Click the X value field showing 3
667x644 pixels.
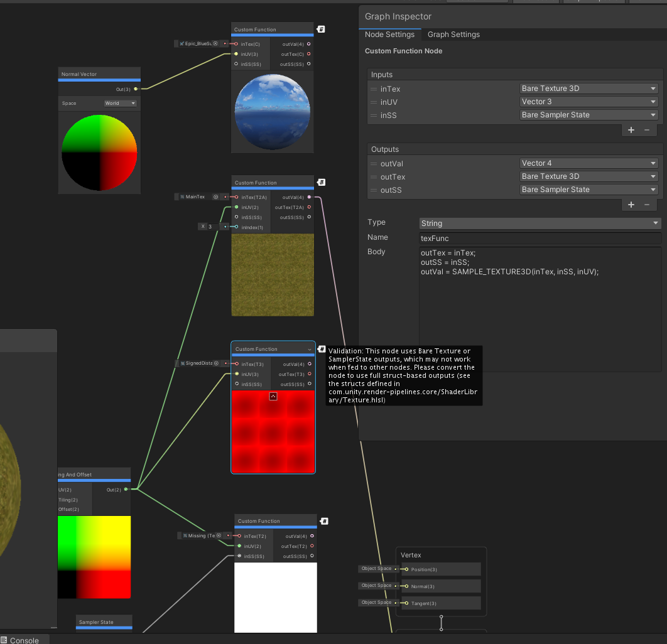click(x=212, y=227)
